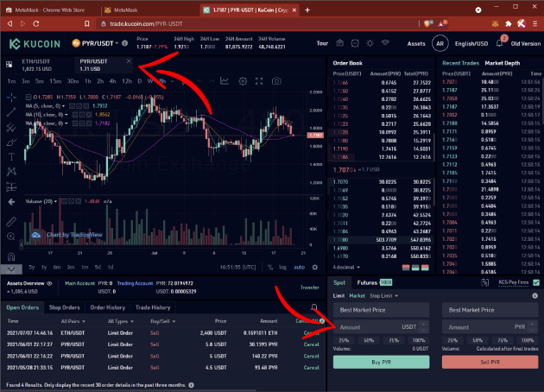Select the text annotation tool
This screenshot has height=392, width=544.
[x=11, y=157]
